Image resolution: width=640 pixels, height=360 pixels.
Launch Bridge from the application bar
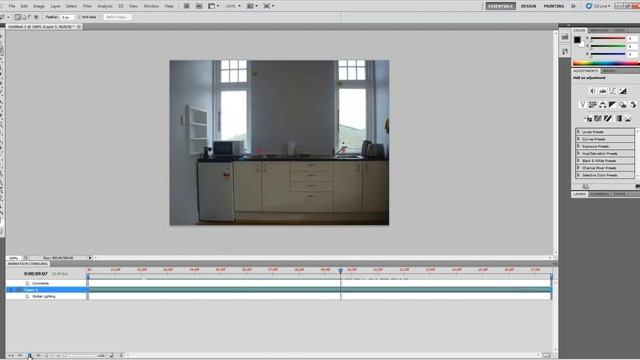click(x=187, y=6)
